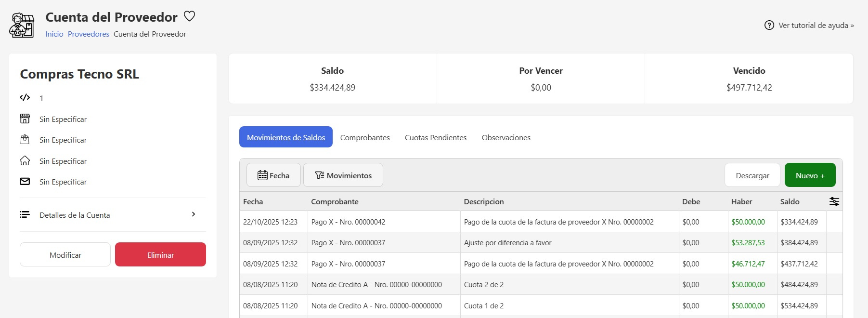868x318 pixels.
Task: Click the supplier code brackets icon
Action: (x=25, y=98)
